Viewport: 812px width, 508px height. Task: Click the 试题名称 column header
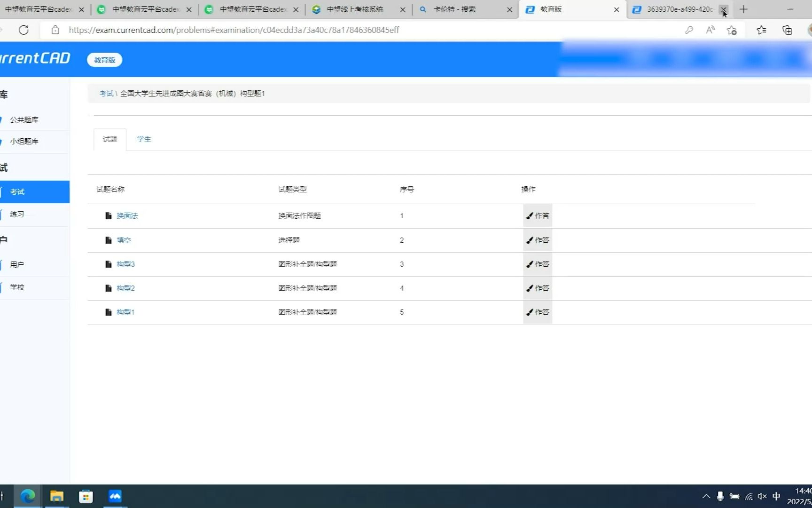coord(110,190)
